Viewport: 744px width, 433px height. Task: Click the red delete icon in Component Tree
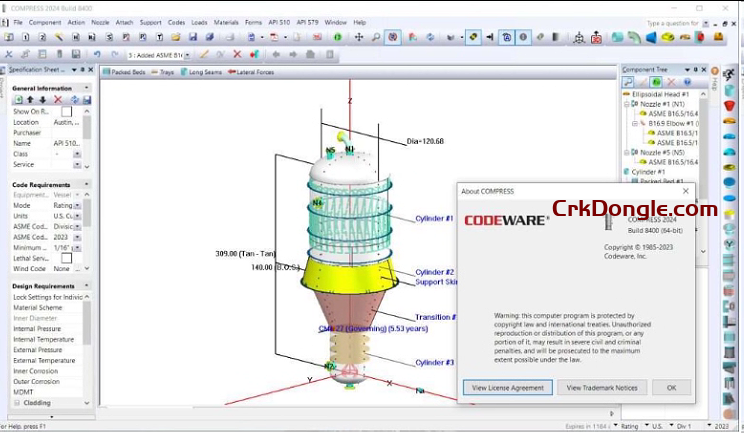point(672,84)
